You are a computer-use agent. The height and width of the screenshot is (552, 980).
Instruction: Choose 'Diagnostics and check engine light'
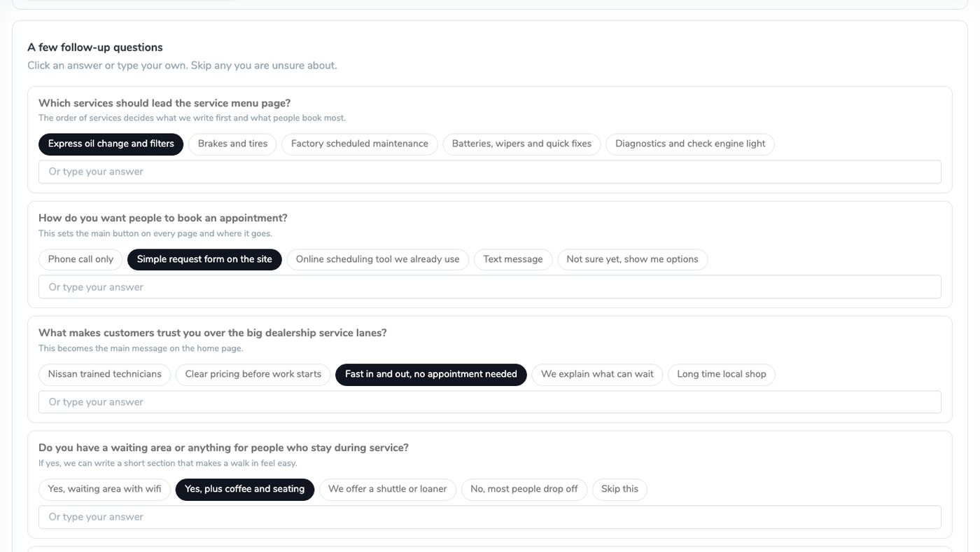click(x=690, y=144)
